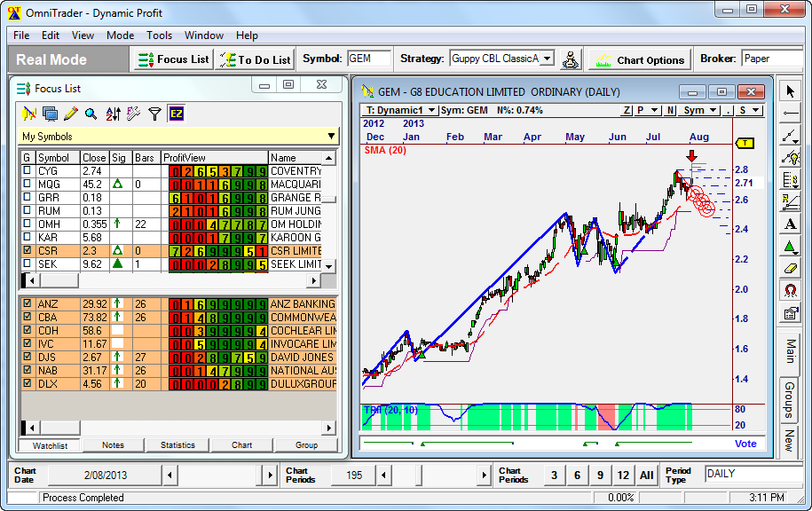Select the text annotation A tool
This screenshot has height=511, width=812.
[x=790, y=224]
